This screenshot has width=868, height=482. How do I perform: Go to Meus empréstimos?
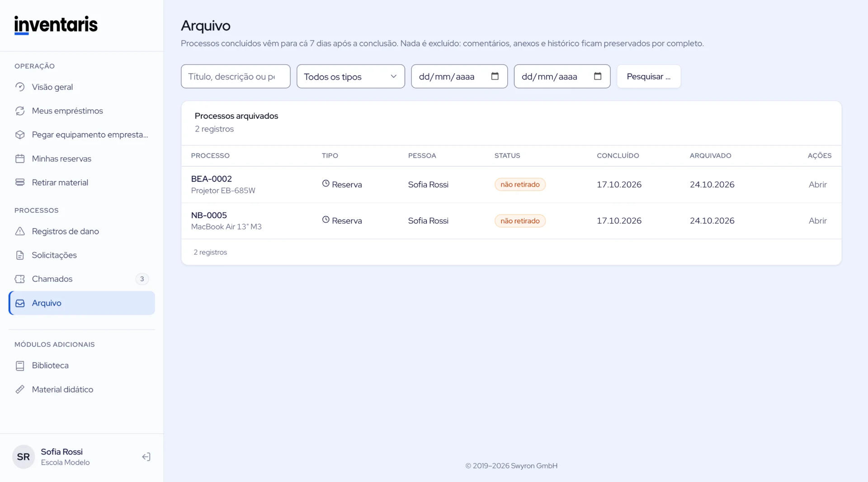coord(82,111)
